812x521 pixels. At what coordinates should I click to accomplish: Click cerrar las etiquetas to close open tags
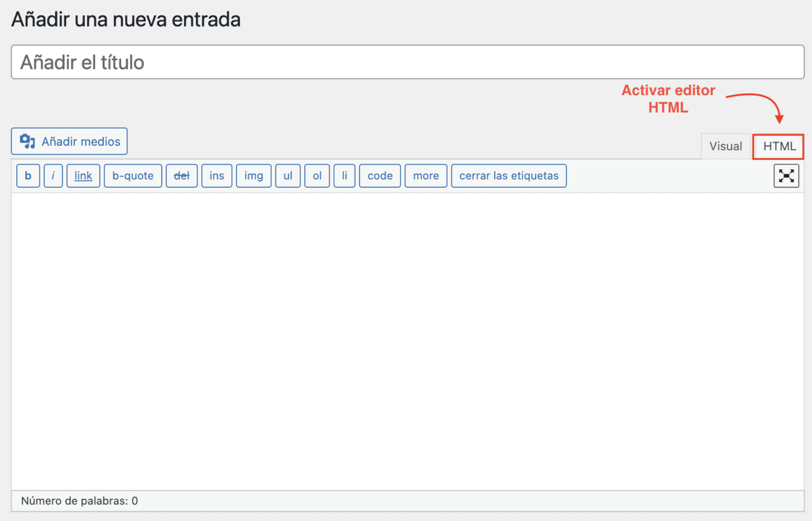(508, 176)
